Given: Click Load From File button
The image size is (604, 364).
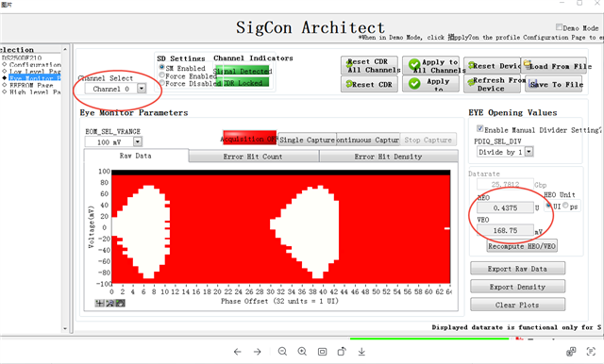Looking at the screenshot, I should (x=554, y=66).
